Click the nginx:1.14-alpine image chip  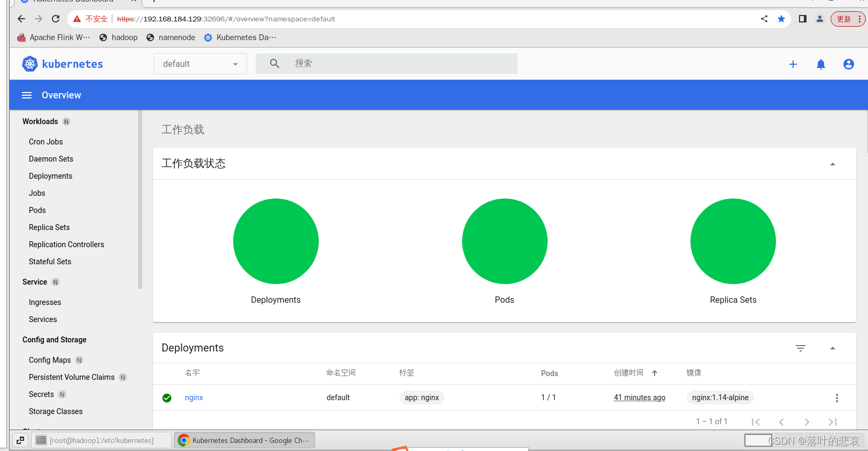[x=720, y=398]
